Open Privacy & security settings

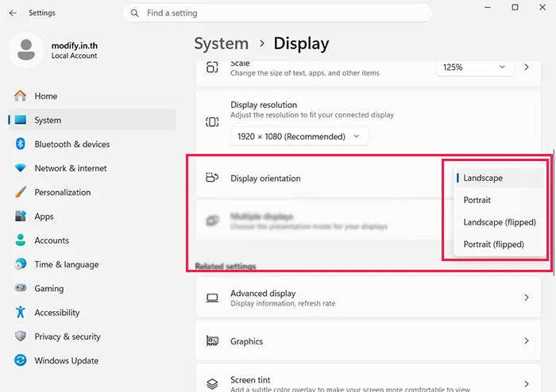tap(92, 336)
